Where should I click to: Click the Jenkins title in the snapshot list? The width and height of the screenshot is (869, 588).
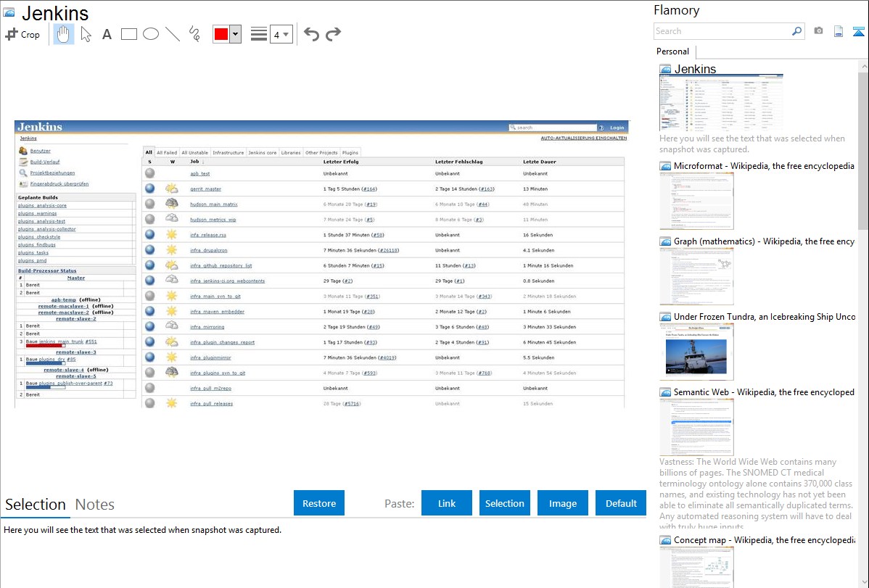pyautogui.click(x=695, y=69)
